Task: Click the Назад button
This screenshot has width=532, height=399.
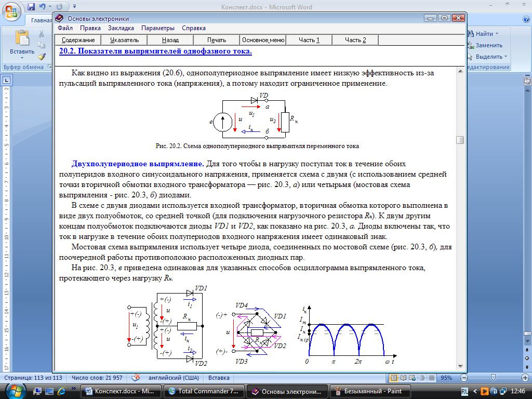Action: (x=170, y=40)
